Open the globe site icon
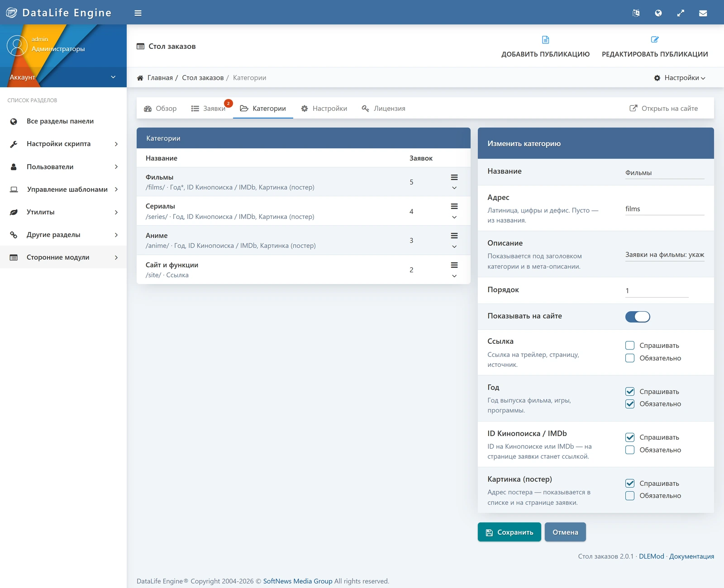 point(658,13)
